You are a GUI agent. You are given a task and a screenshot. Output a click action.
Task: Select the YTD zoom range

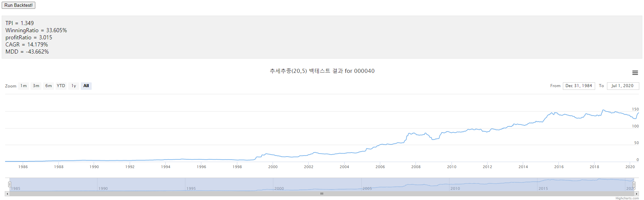(61, 86)
